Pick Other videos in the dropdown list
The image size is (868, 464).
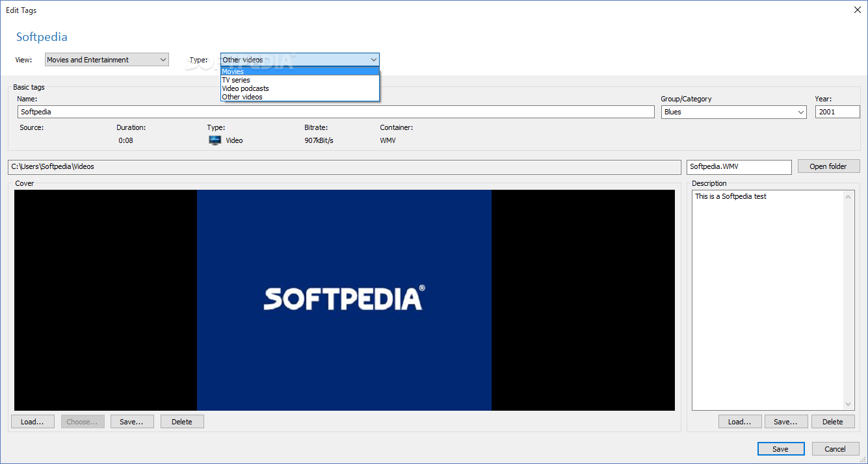click(300, 97)
